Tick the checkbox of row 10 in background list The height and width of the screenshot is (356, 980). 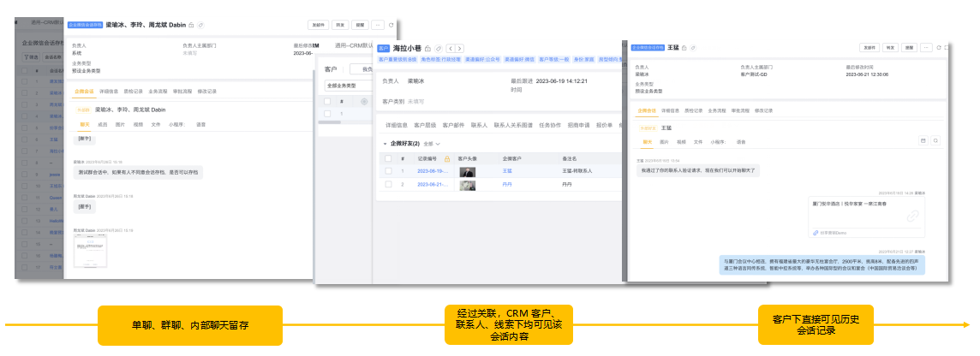coord(24,186)
